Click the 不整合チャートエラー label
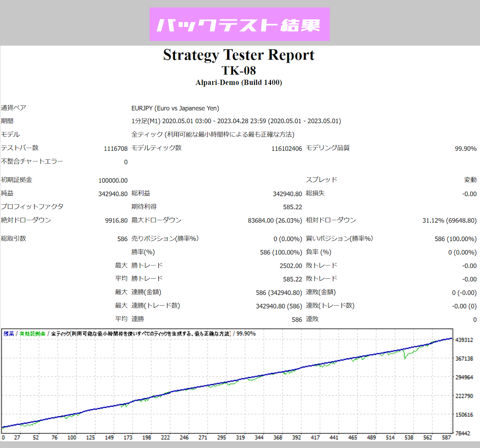This screenshot has height=448, width=480. [x=32, y=161]
